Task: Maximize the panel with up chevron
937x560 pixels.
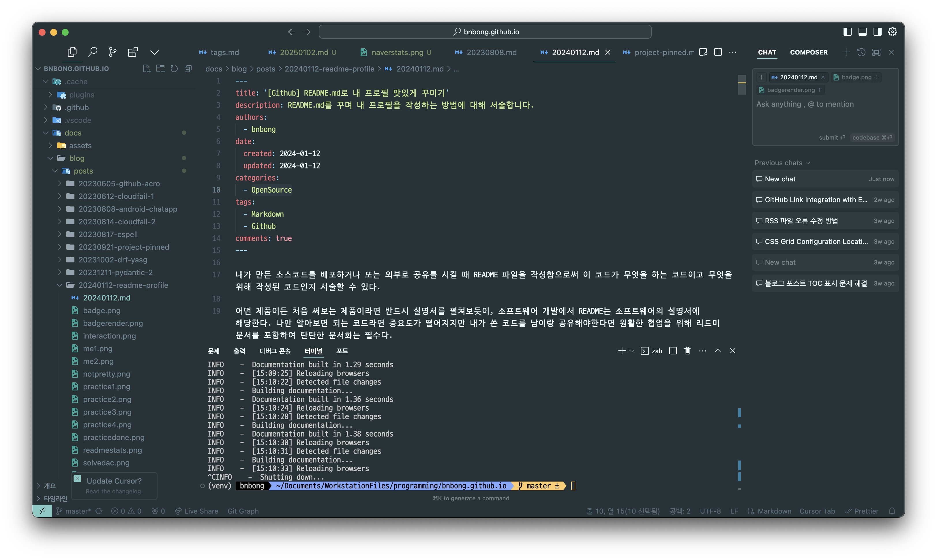Action: (x=718, y=351)
